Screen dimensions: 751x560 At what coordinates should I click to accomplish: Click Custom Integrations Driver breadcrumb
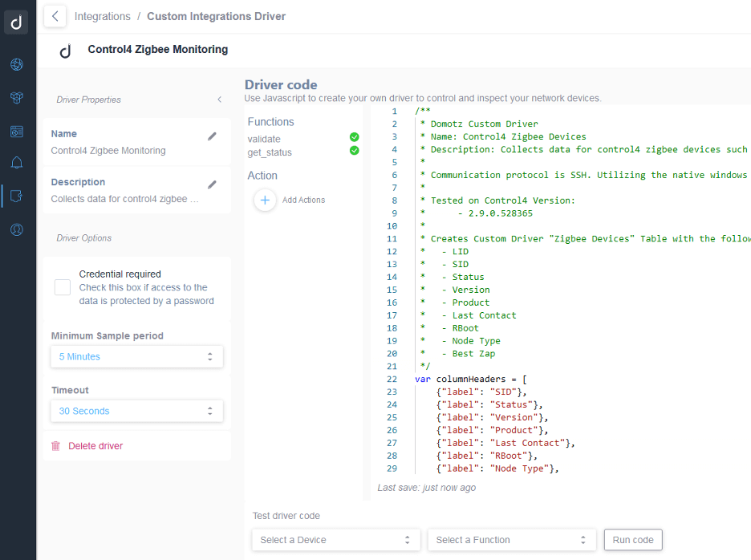click(x=216, y=16)
